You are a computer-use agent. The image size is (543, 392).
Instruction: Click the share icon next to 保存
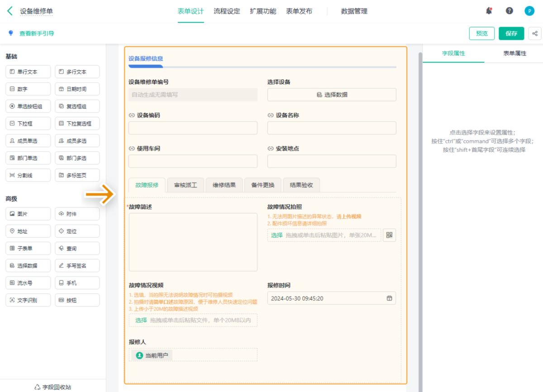pyautogui.click(x=534, y=33)
